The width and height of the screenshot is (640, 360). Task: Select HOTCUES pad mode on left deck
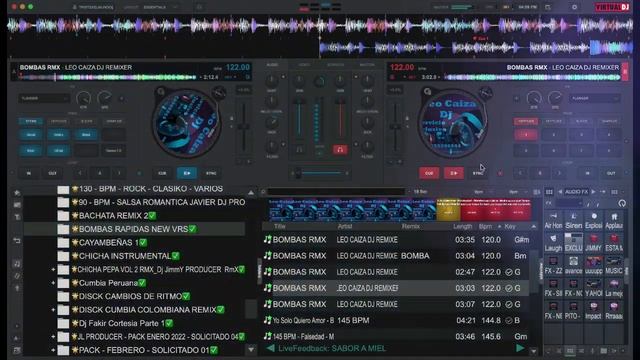pyautogui.click(x=58, y=121)
